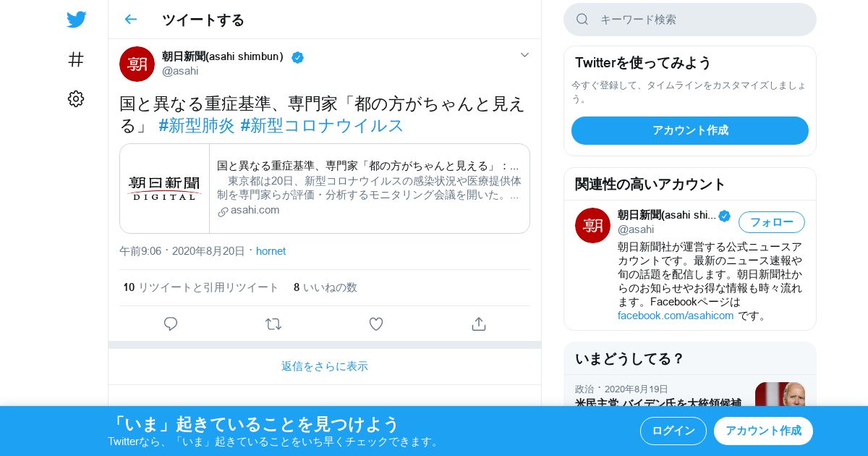Click 返信をさらに表示 to show more replies
The image size is (868, 456).
click(325, 366)
